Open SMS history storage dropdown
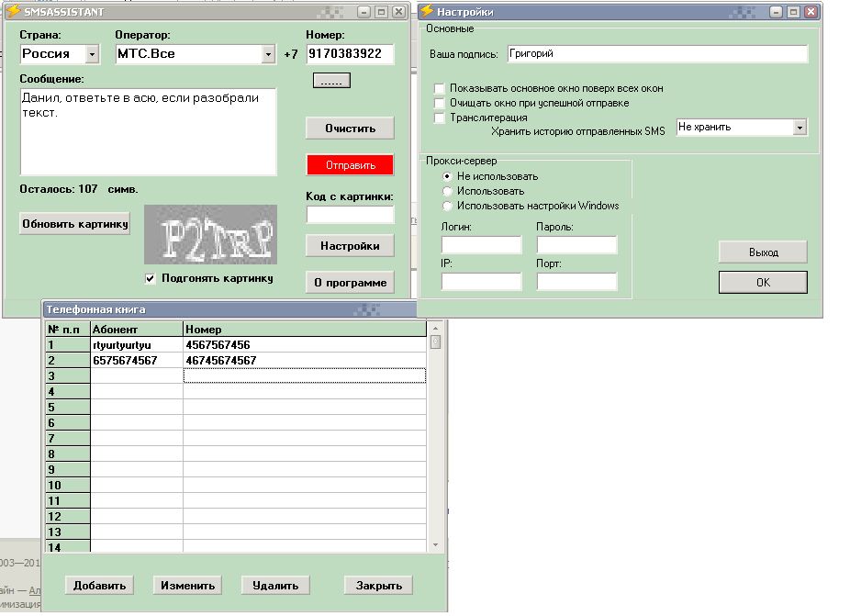 point(800,127)
